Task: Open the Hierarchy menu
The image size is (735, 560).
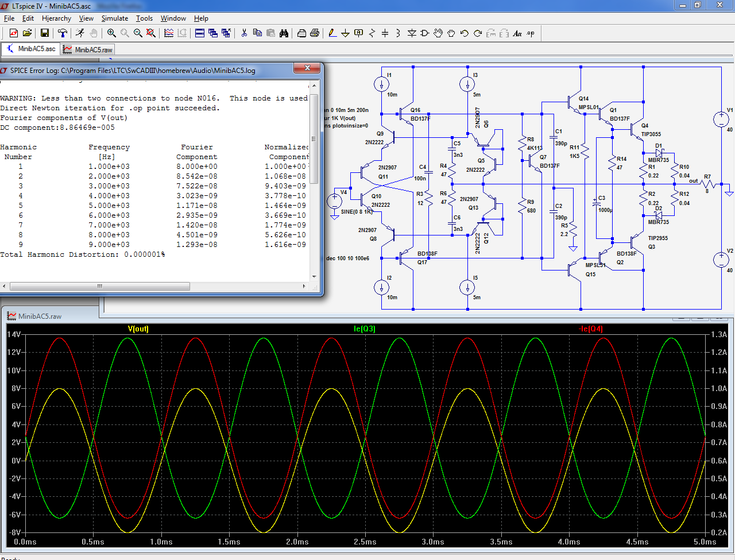Action: point(56,18)
